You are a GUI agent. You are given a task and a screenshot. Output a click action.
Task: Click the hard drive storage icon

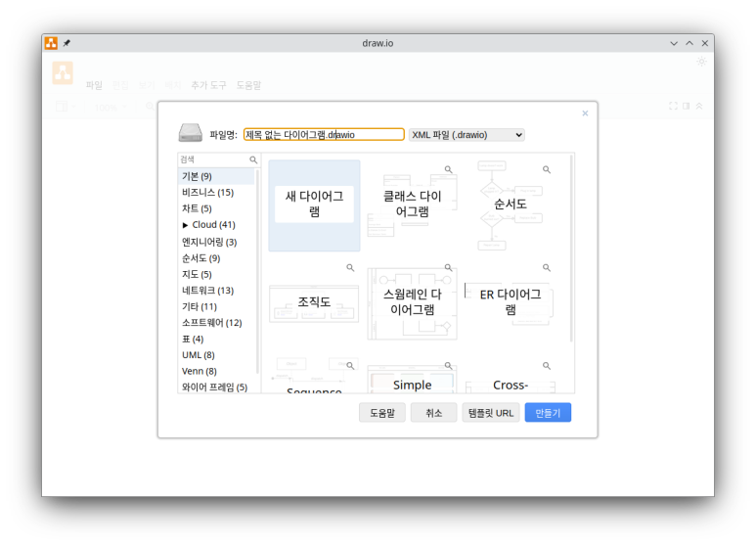[191, 133]
